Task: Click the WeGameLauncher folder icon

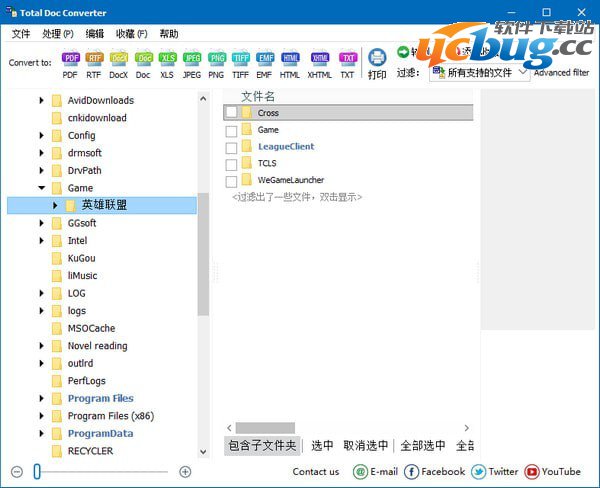Action: (x=247, y=180)
